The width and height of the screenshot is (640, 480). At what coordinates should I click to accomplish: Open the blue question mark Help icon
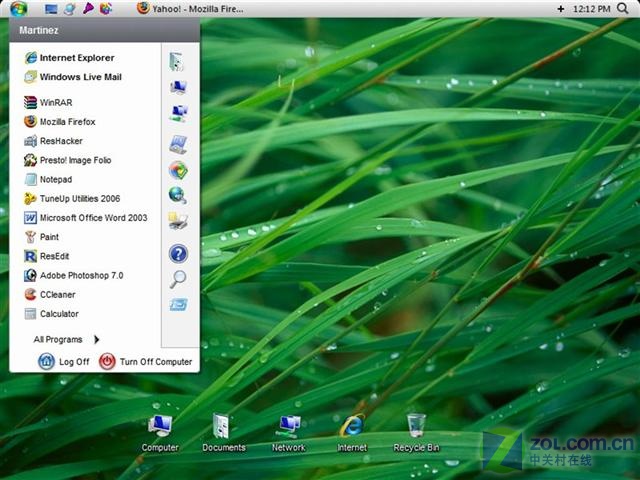coord(178,253)
